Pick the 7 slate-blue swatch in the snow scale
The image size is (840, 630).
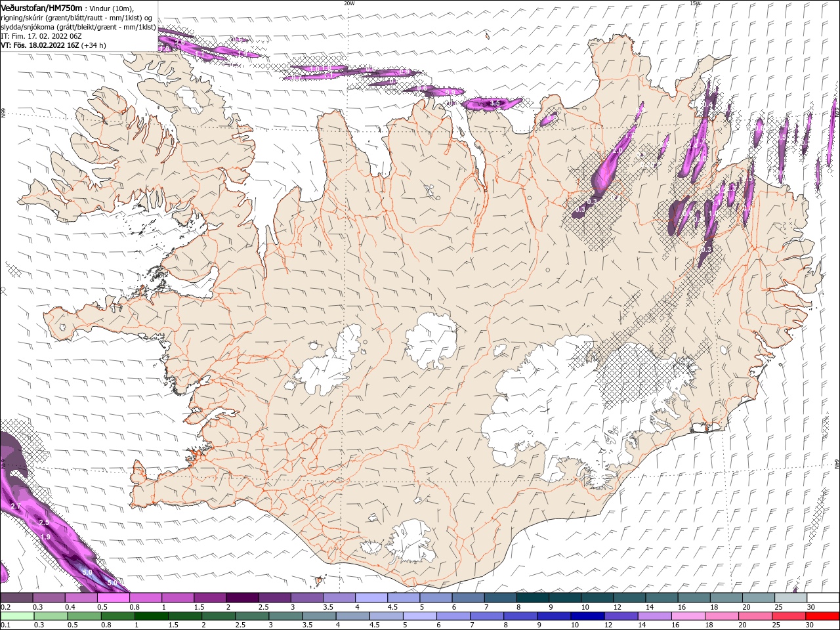499,598
